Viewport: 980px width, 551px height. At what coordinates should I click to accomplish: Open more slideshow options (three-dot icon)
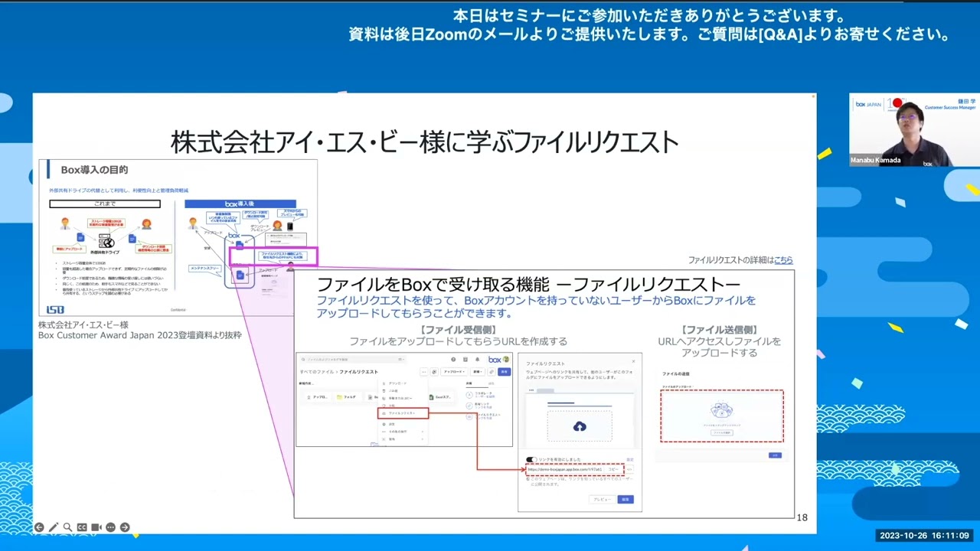pos(110,527)
